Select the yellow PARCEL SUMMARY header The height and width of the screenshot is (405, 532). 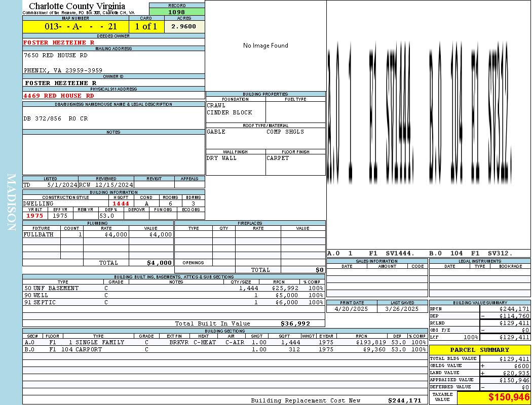click(x=480, y=350)
